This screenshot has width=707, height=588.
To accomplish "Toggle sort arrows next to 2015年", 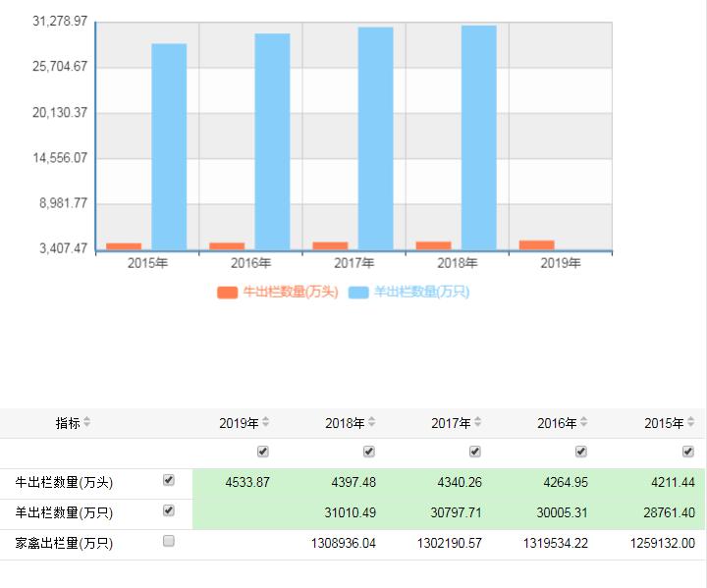I will coord(689,423).
